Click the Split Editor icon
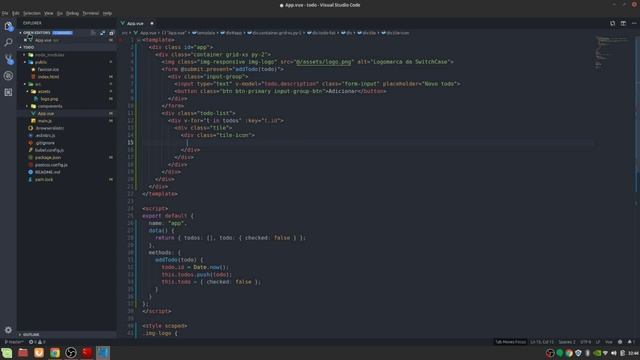Viewport: 640px width, 360px height. click(623, 23)
